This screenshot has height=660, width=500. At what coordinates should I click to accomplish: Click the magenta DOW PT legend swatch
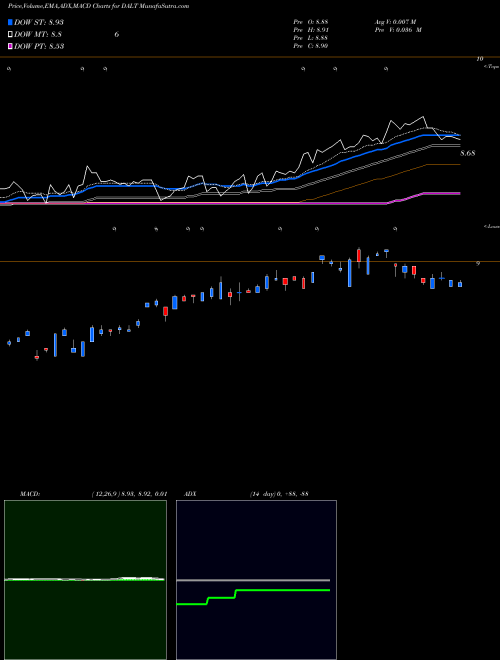(x=10, y=46)
